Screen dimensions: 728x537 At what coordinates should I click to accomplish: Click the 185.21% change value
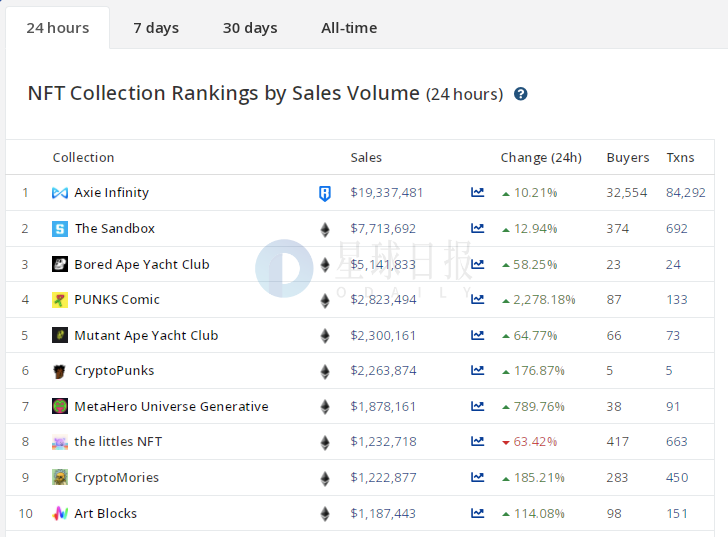[539, 478]
